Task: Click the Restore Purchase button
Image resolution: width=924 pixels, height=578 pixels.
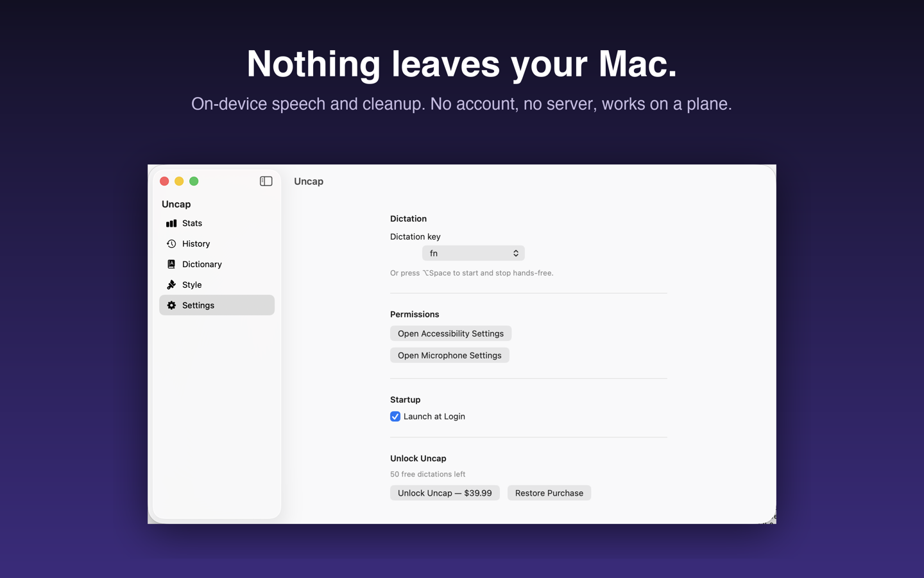Action: click(549, 493)
